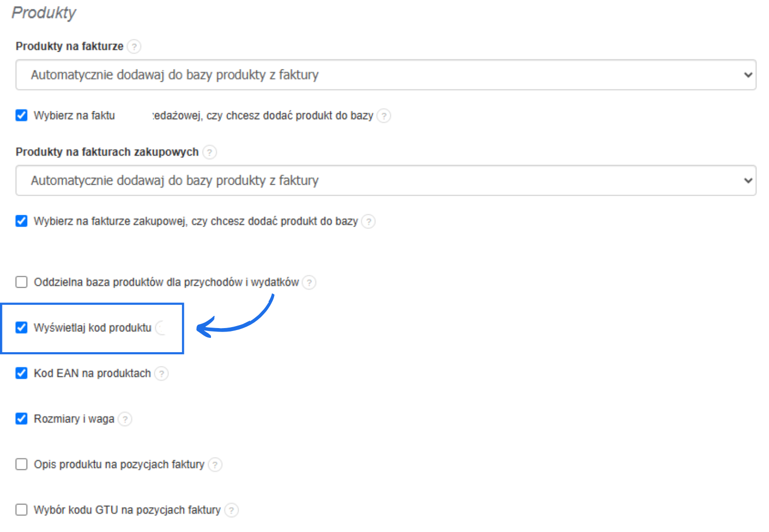
Task: Disable Wyświetlaj kod produktu checkbox
Action: coord(21,328)
